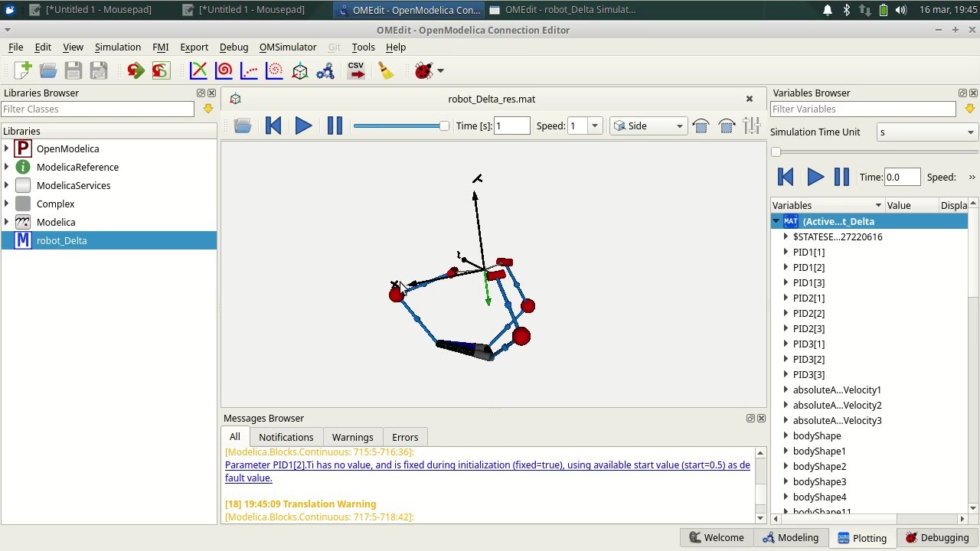The width and height of the screenshot is (980, 551).
Task: Click the Filter Classes field
Action: [x=98, y=109]
